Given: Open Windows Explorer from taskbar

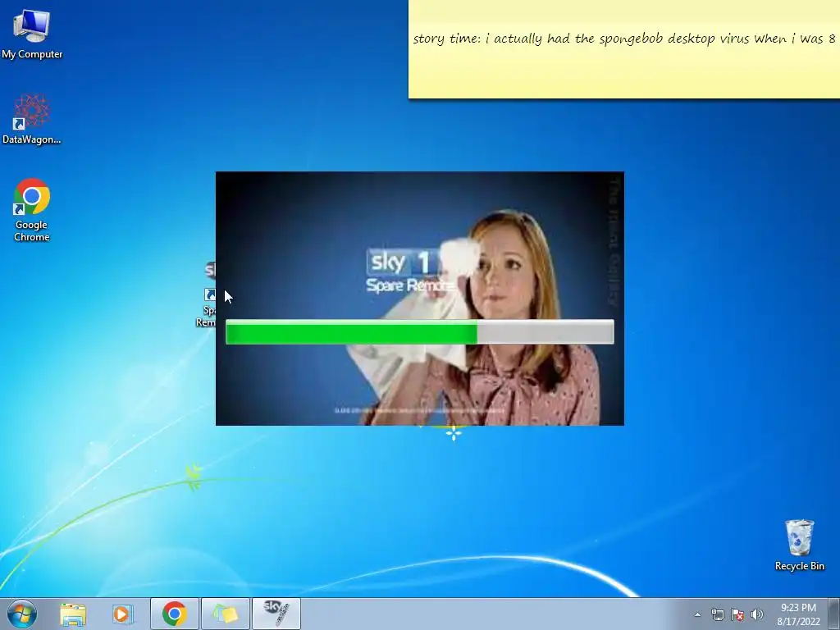Looking at the screenshot, I should (73, 614).
